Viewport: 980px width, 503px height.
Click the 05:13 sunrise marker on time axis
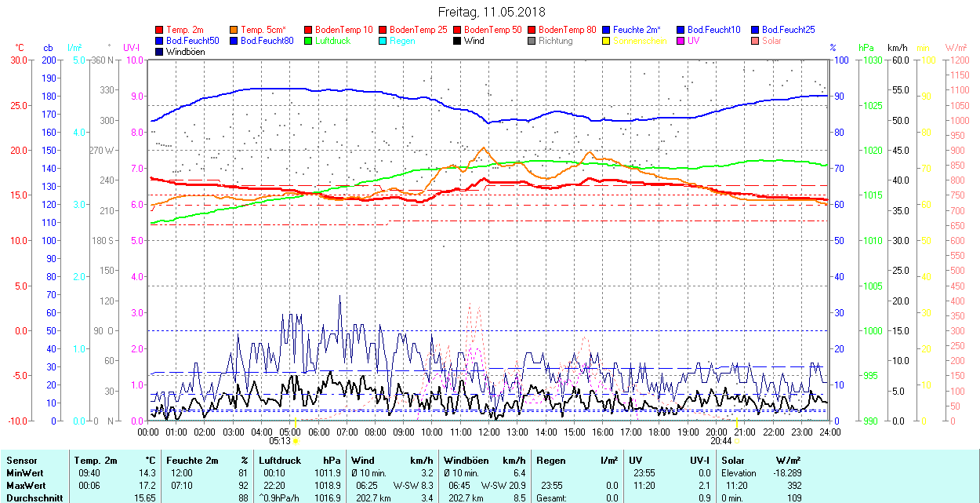280,442
